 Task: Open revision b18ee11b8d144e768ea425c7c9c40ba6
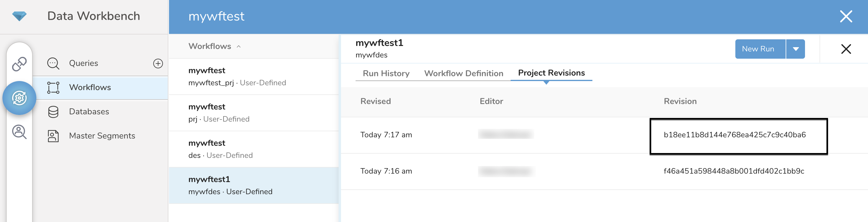coord(734,135)
